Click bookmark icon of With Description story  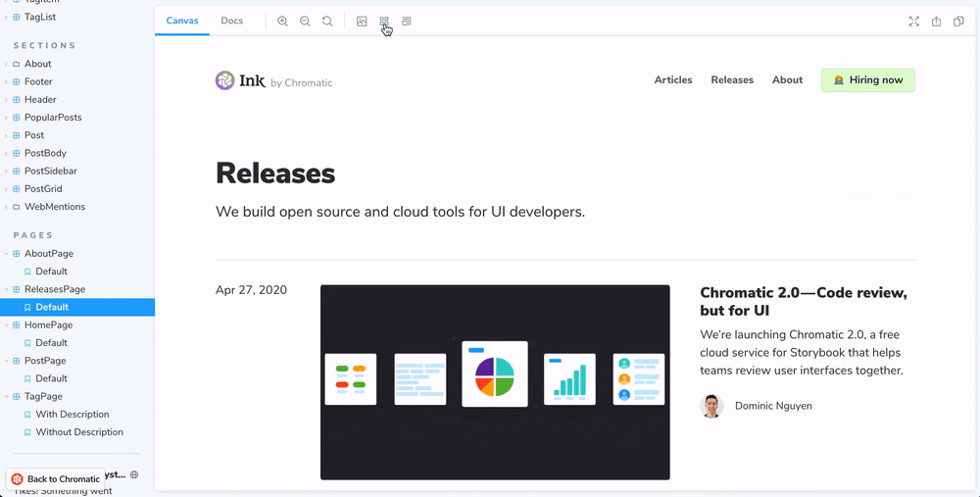27,415
